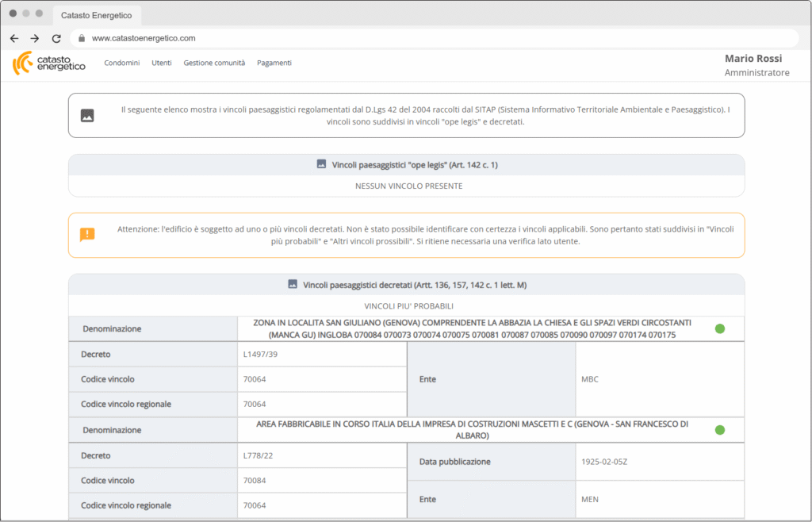Toggle green dot for San Giuliano zone
The image size is (812, 522).
pyautogui.click(x=720, y=328)
